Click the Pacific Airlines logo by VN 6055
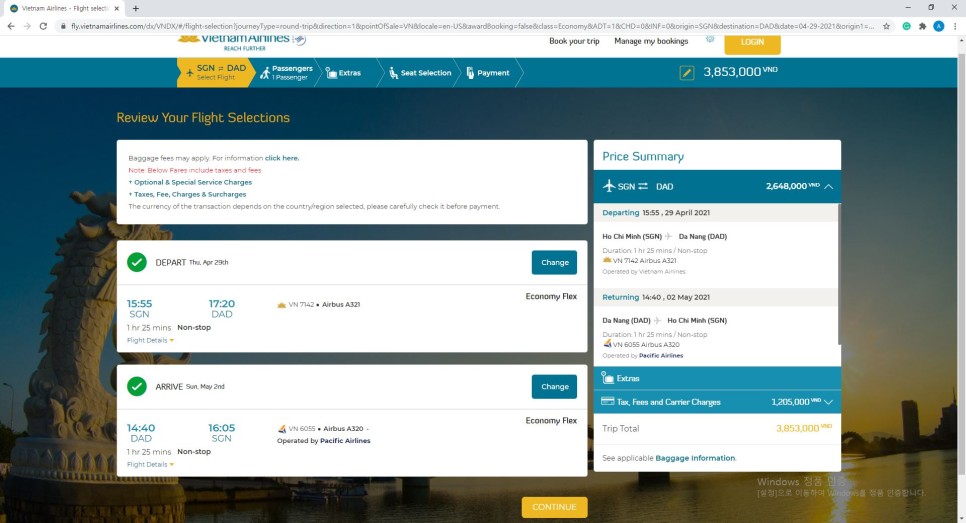The width and height of the screenshot is (966, 523). pyautogui.click(x=282, y=429)
